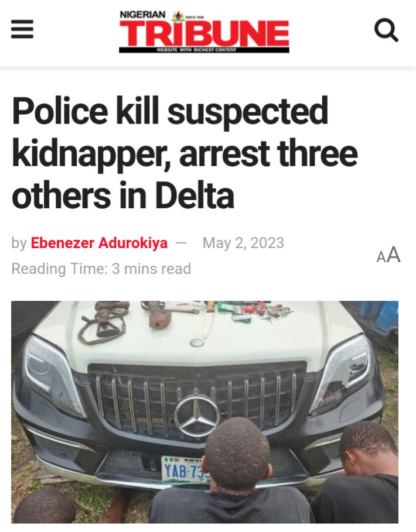The height and width of the screenshot is (532, 416).
Task: Click the search magnifier icon
Action: pyautogui.click(x=386, y=30)
